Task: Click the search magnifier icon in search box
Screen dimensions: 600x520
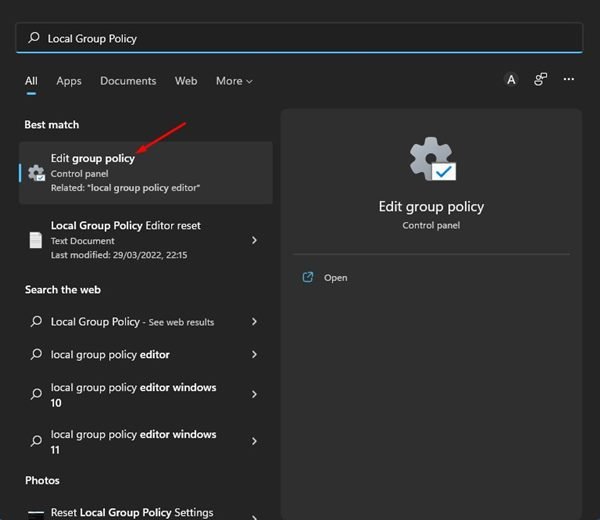Action: [34, 37]
